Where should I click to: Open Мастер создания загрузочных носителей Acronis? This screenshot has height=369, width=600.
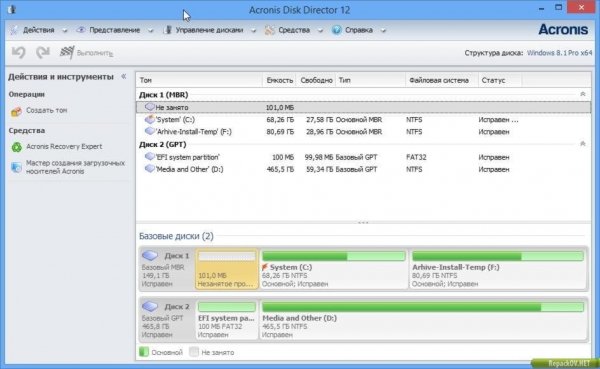[75, 167]
